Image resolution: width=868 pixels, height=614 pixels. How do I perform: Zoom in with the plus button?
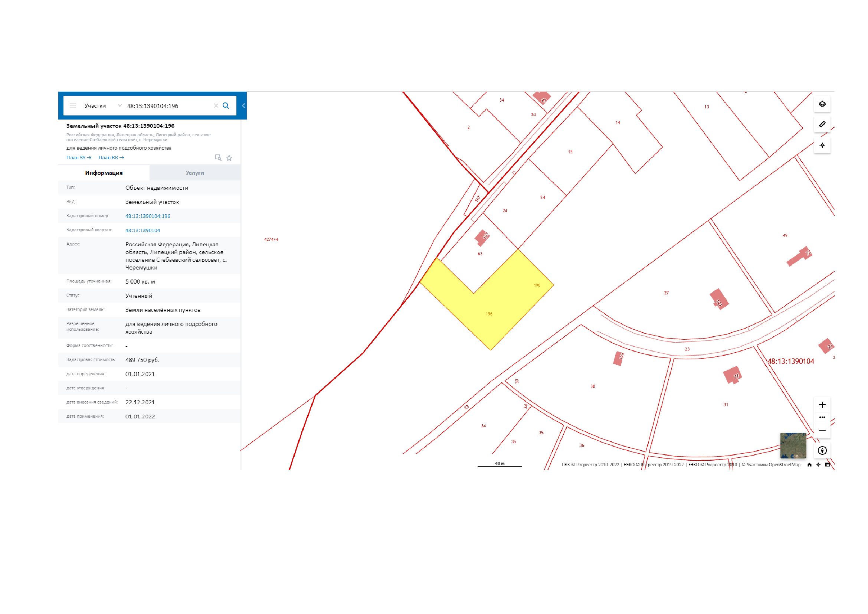[822, 405]
